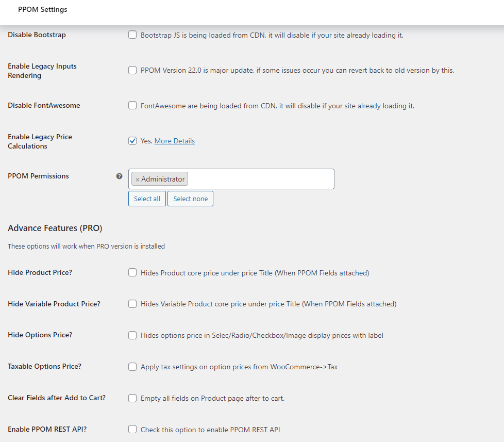Viewport: 504px width, 442px height.
Task: Click the Administrator role tag
Action: tap(160, 179)
